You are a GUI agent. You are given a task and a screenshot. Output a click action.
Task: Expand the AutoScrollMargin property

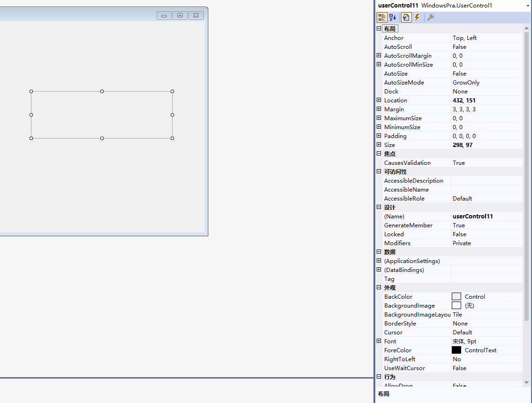pos(379,55)
